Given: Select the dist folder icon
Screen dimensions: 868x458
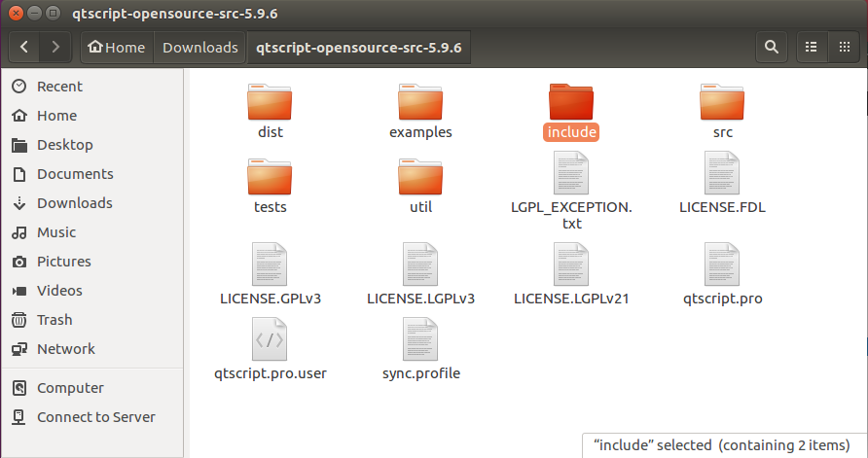Looking at the screenshot, I should [x=270, y=102].
